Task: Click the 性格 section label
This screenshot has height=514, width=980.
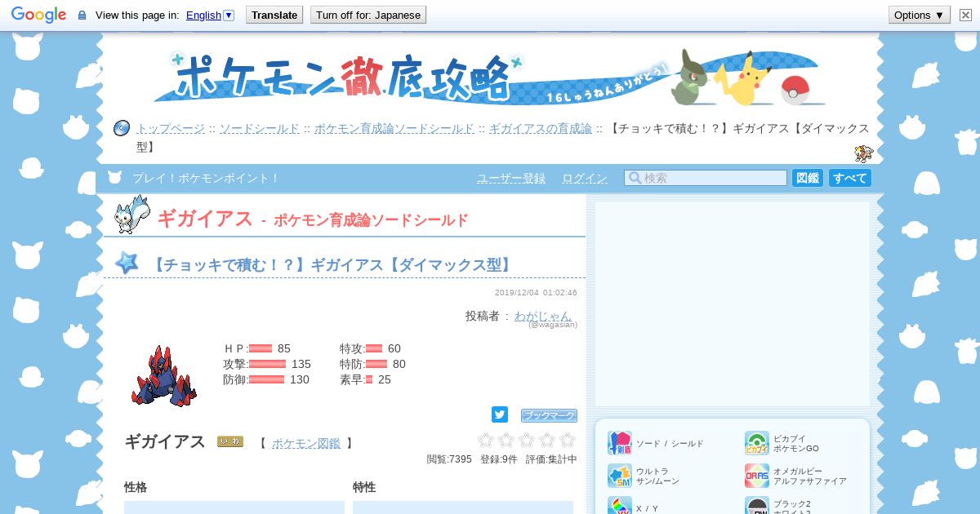Action: pyautogui.click(x=136, y=487)
